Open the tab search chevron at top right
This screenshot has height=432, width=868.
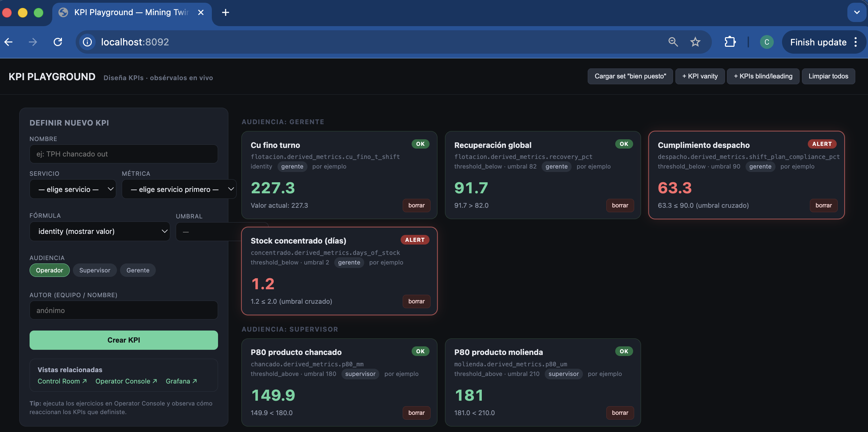pyautogui.click(x=857, y=12)
